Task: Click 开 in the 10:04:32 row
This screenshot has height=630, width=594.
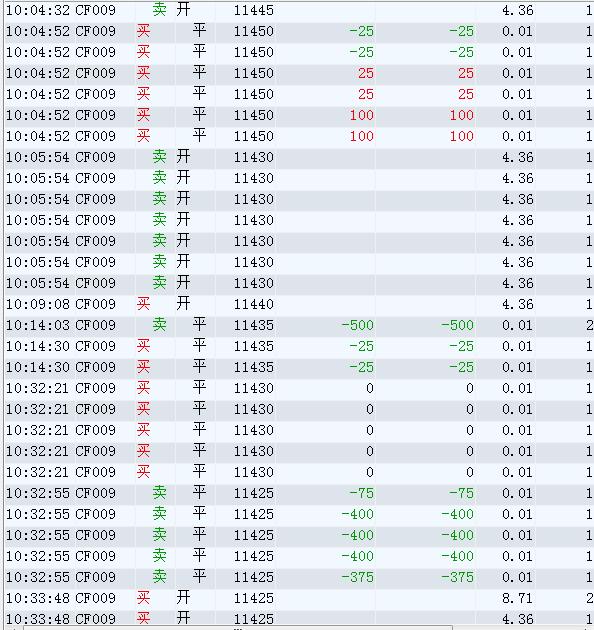Action: pos(183,9)
